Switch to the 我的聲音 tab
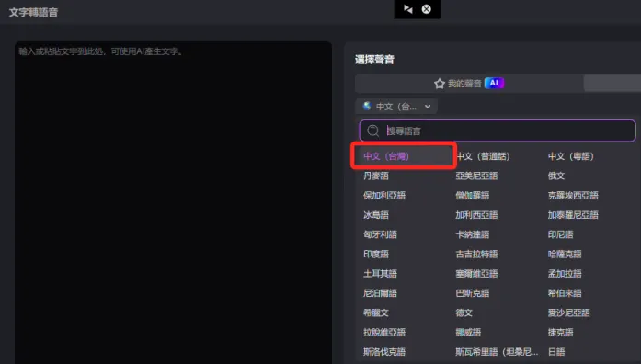The height and width of the screenshot is (364, 641). point(469,84)
